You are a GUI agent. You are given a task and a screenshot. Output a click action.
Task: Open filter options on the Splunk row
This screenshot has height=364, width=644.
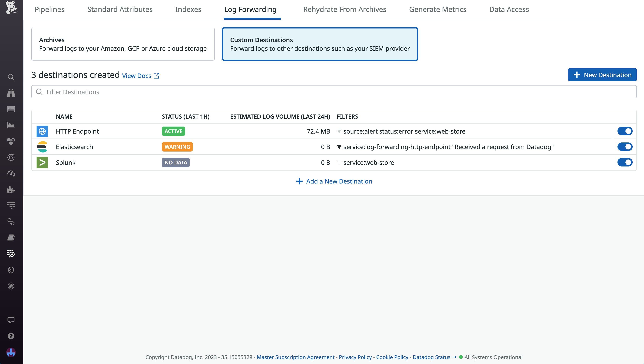tap(339, 162)
